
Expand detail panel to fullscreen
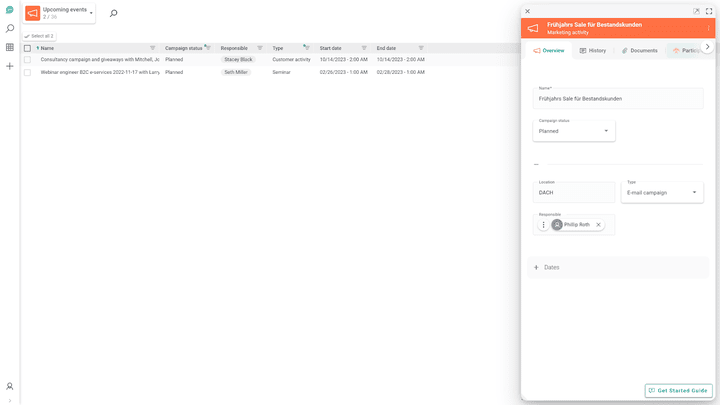click(x=709, y=11)
